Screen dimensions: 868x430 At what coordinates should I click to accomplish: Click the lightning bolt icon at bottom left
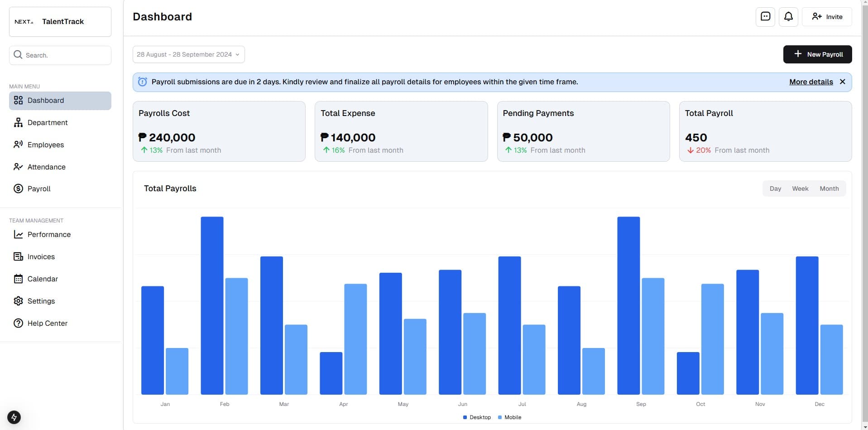click(14, 417)
